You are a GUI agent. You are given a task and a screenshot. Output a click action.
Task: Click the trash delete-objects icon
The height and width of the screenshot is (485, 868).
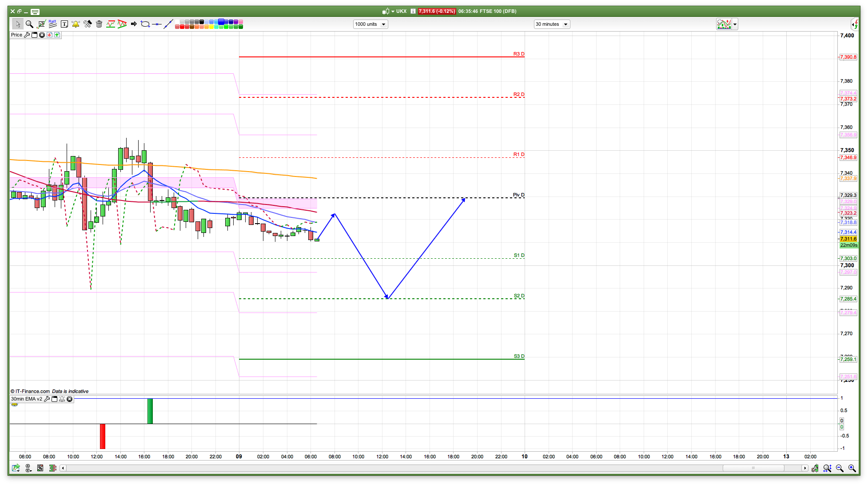pos(99,24)
